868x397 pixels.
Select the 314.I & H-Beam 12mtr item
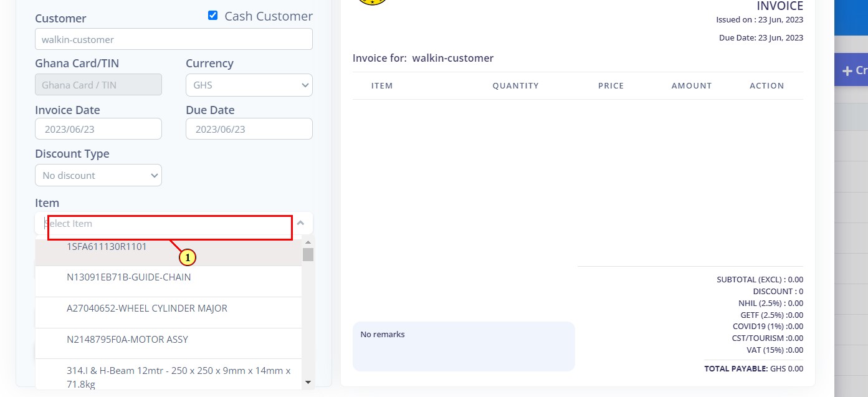click(x=168, y=375)
